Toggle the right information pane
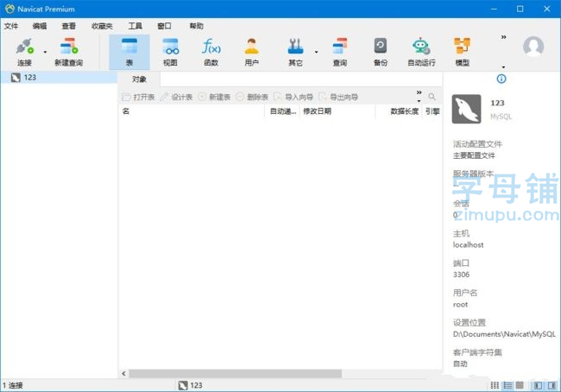 (x=552, y=385)
